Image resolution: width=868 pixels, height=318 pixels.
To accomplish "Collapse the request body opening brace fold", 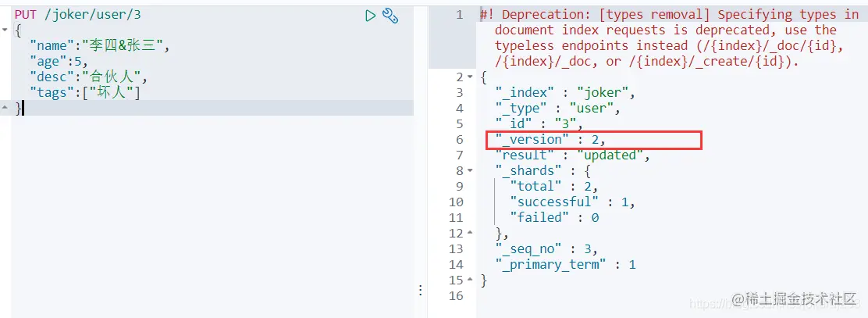I will [x=5, y=30].
